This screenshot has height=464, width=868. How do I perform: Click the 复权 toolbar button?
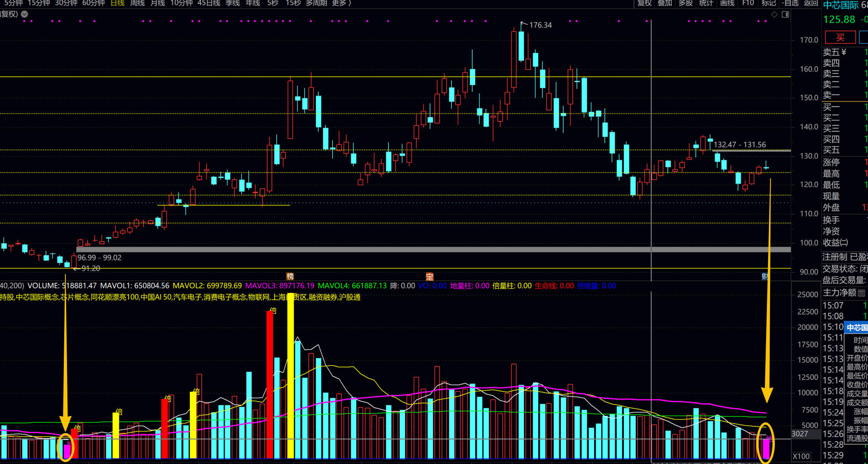point(644,3)
